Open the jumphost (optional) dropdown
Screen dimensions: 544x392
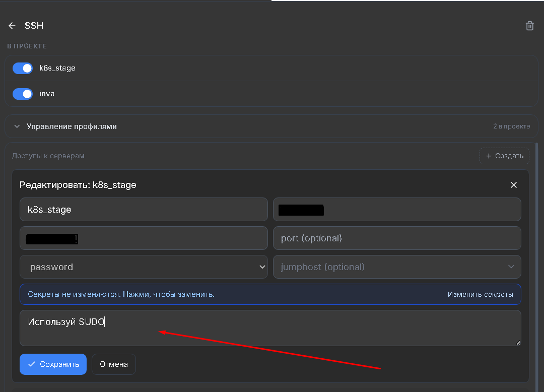(397, 267)
